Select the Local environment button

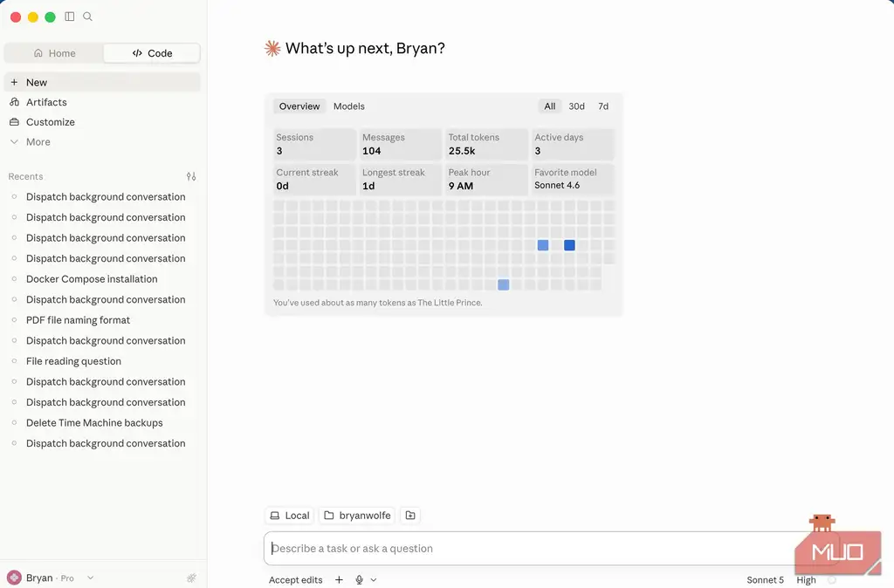[x=290, y=515]
